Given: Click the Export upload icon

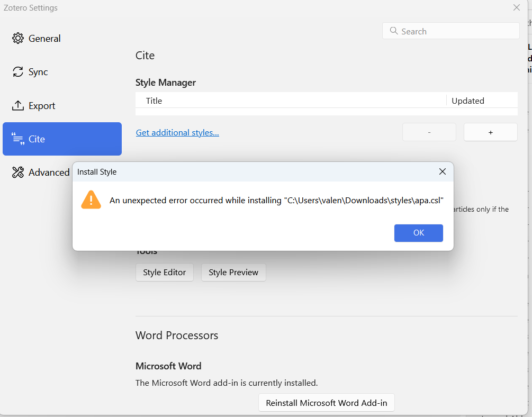Looking at the screenshot, I should pos(18,105).
